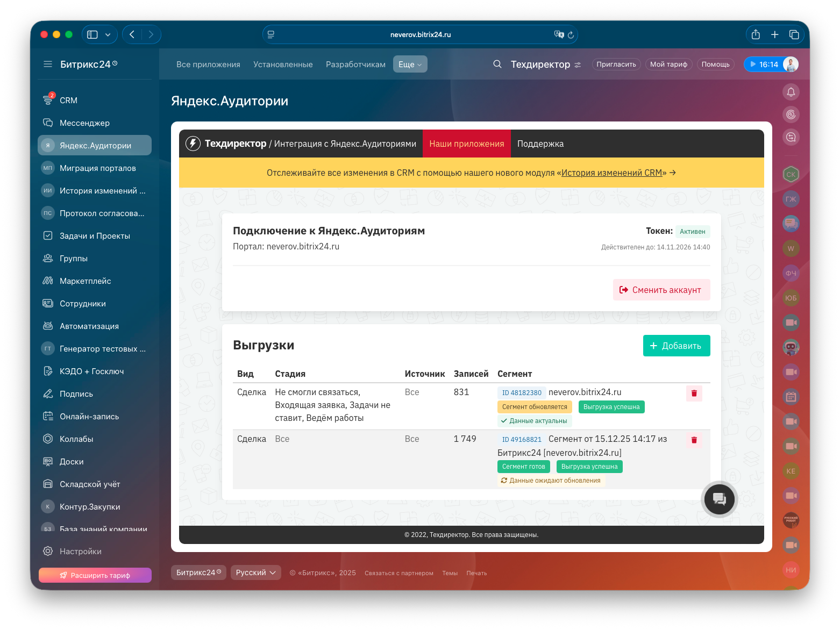This screenshot has height=630, width=840.
Task: Open the Автоматизация robot icon
Action: [x=48, y=326]
